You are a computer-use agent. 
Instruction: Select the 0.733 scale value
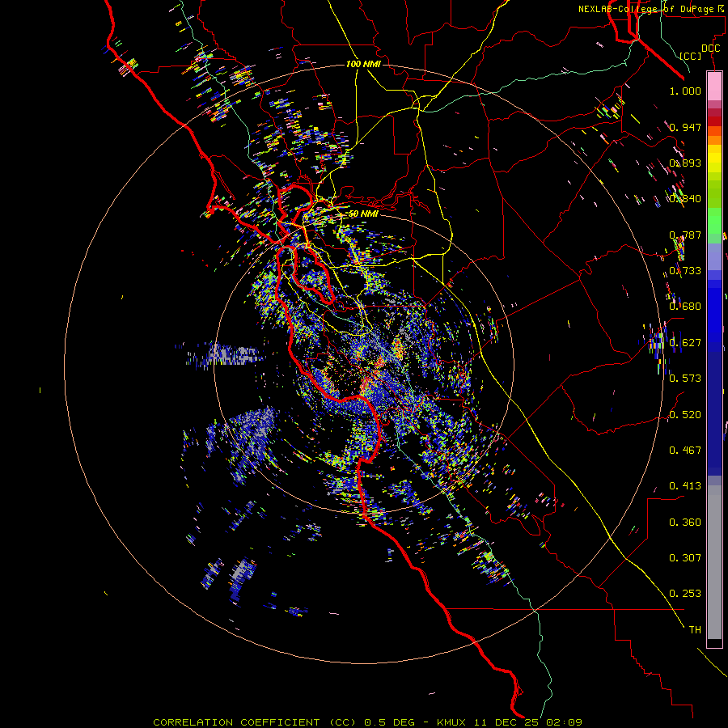click(x=685, y=271)
